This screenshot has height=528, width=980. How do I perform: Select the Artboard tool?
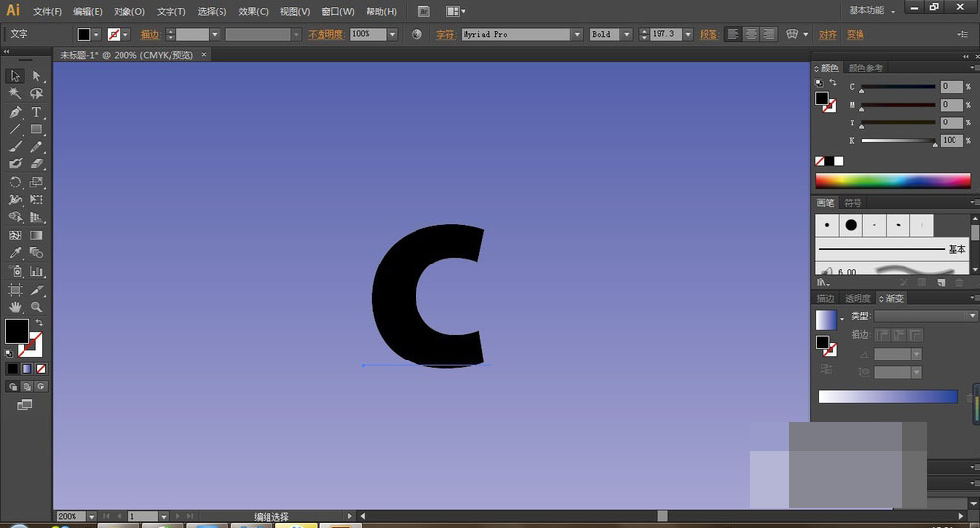(15, 290)
